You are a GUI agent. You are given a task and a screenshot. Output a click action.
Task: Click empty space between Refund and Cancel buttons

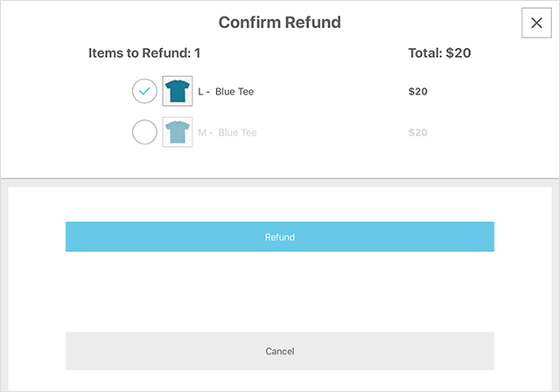coord(280,291)
